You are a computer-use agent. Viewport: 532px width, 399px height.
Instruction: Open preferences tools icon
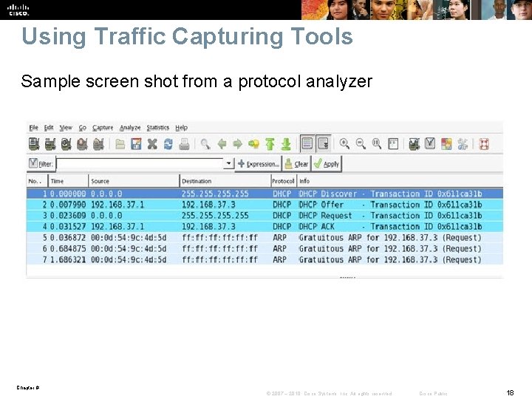(463, 144)
